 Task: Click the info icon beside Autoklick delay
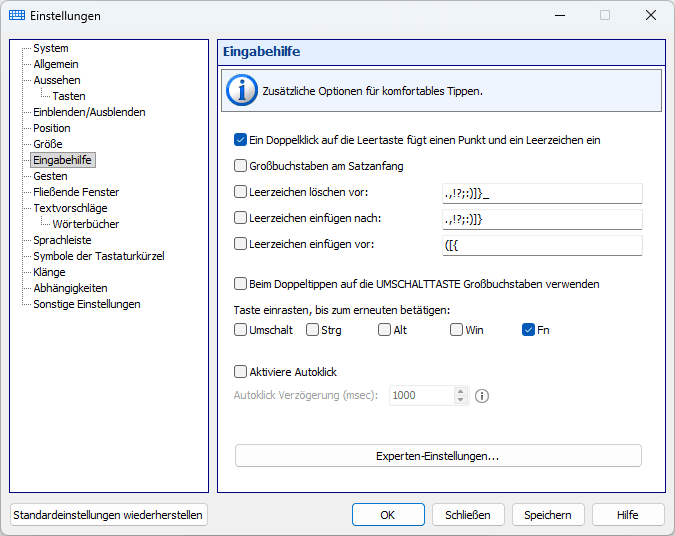coord(482,396)
